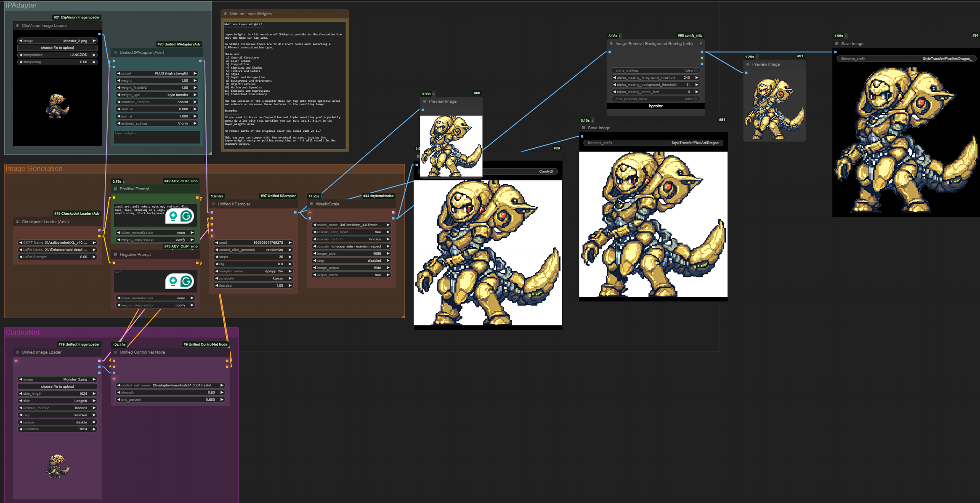Image resolution: width=980 pixels, height=503 pixels.
Task: Click the layer_weights text field in Unified IPAdapter
Action: pyautogui.click(x=157, y=137)
